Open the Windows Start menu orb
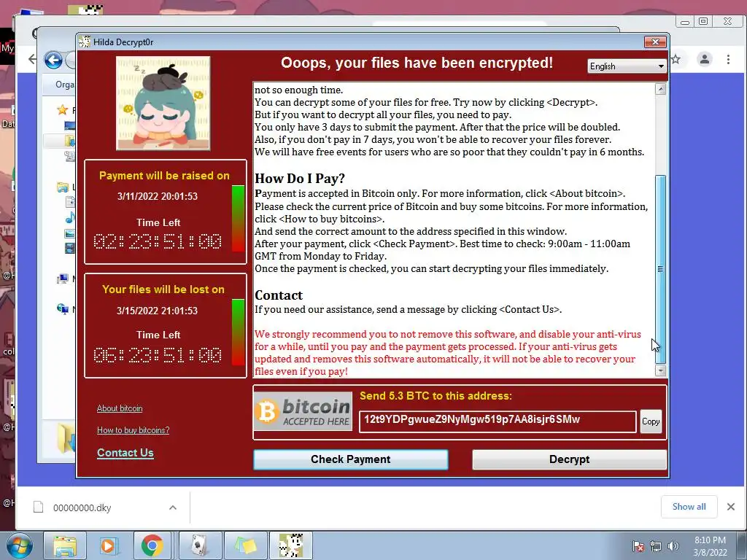The image size is (747, 560). 19,546
